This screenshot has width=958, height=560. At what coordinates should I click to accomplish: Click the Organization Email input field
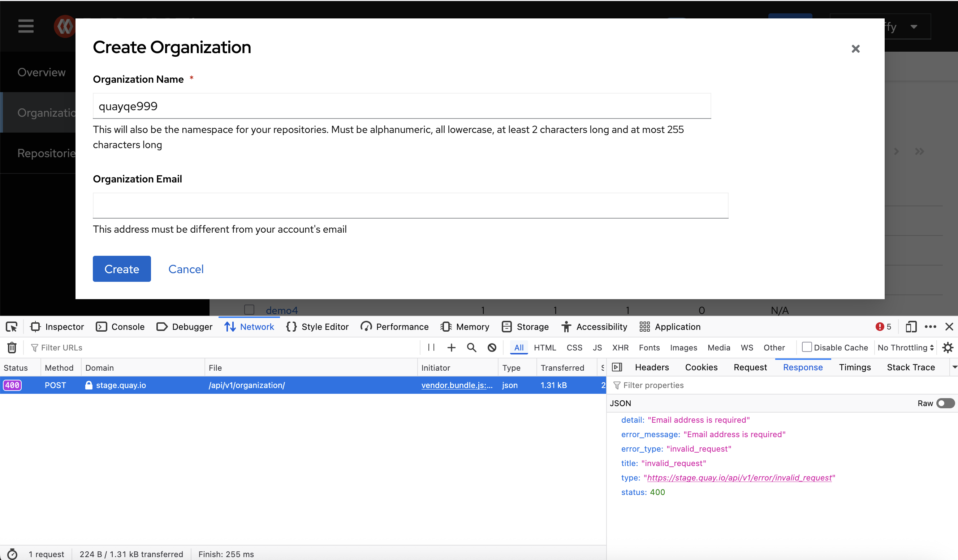point(410,206)
